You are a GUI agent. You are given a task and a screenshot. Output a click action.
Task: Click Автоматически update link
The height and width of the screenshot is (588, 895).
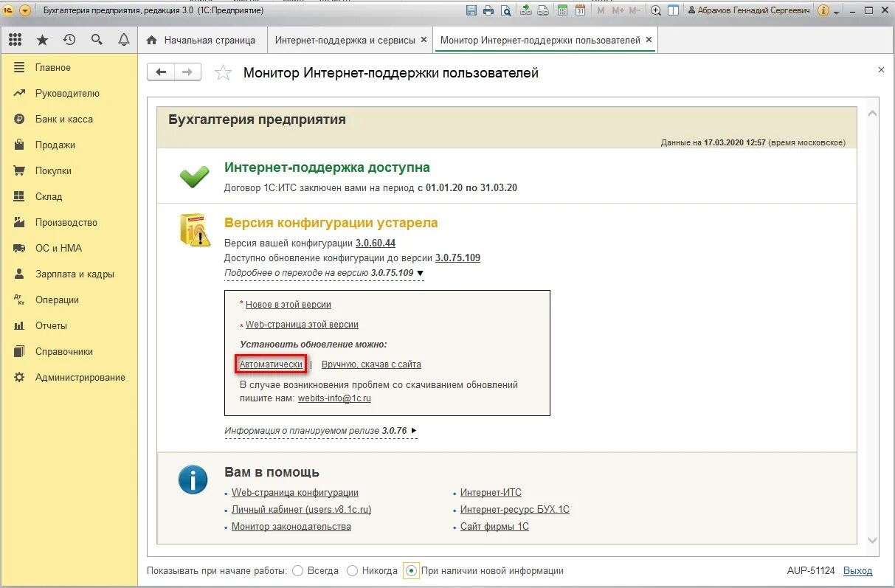coord(271,364)
